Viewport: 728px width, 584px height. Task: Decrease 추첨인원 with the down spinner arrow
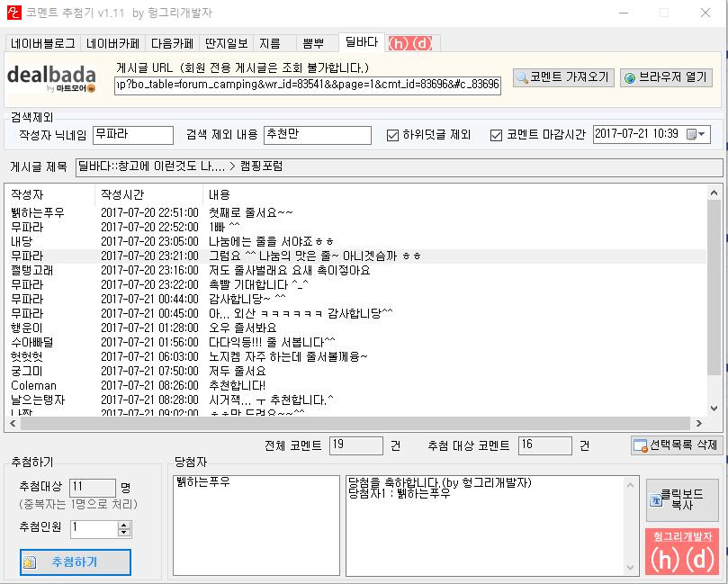click(124, 534)
